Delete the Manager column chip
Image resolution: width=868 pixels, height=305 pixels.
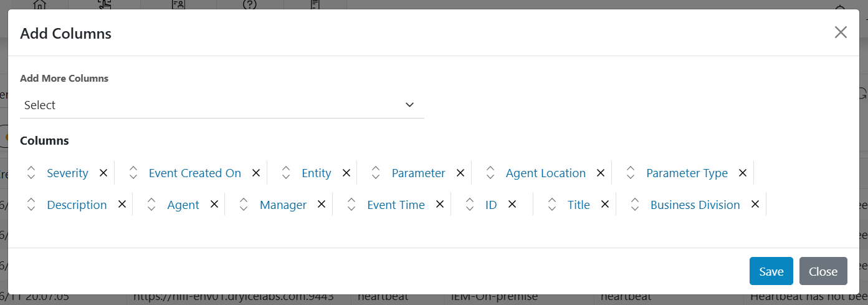(x=322, y=205)
